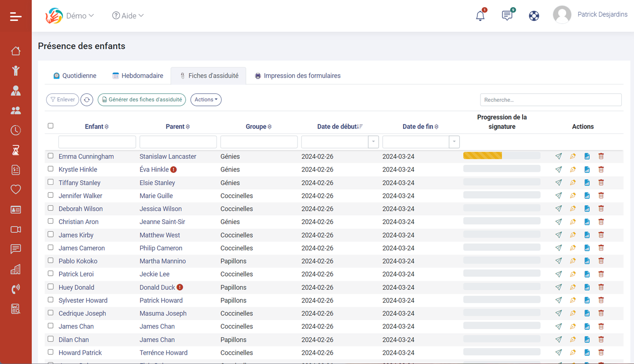This screenshot has width=634, height=364.
Task: Open the hamburger menu in the sidebar
Action: point(16,17)
